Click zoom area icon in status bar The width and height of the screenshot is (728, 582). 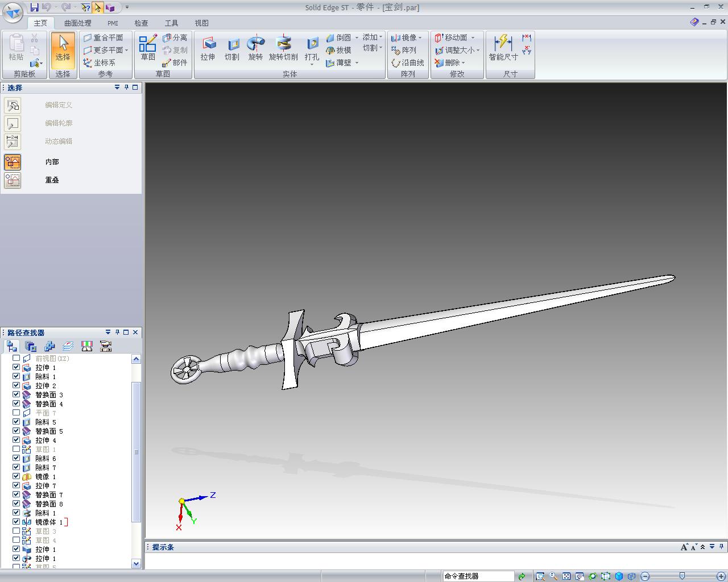pos(540,576)
